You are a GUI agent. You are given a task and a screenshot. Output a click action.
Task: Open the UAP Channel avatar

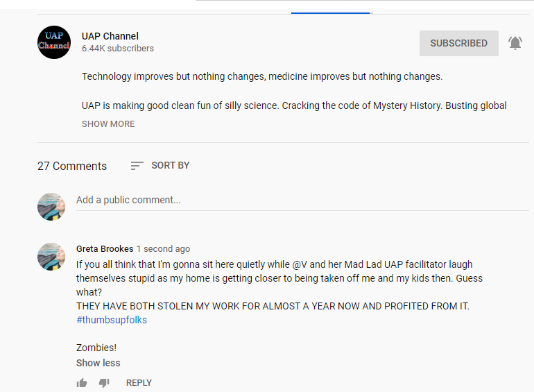point(54,42)
